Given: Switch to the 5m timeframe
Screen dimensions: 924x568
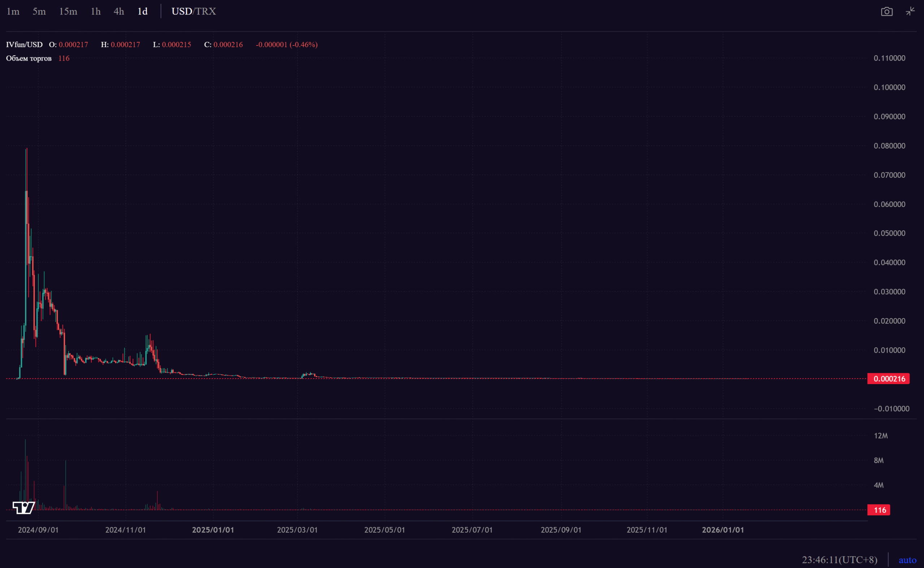Looking at the screenshot, I should pos(39,12).
